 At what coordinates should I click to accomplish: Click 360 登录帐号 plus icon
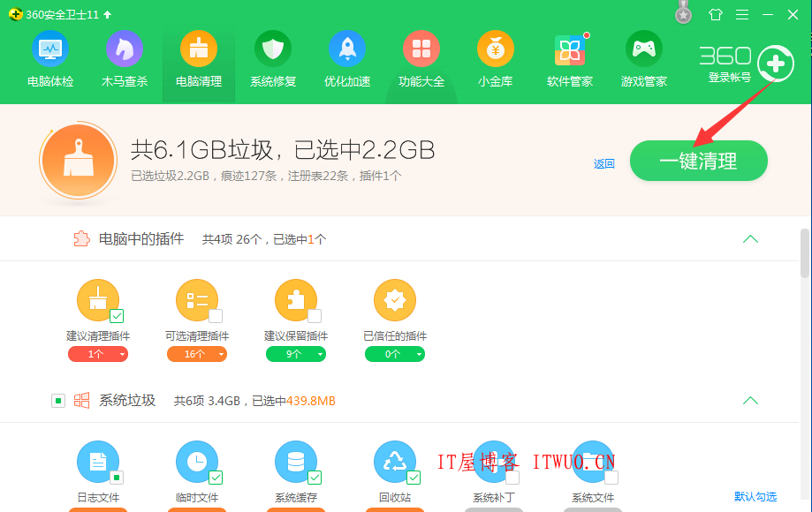(x=775, y=64)
